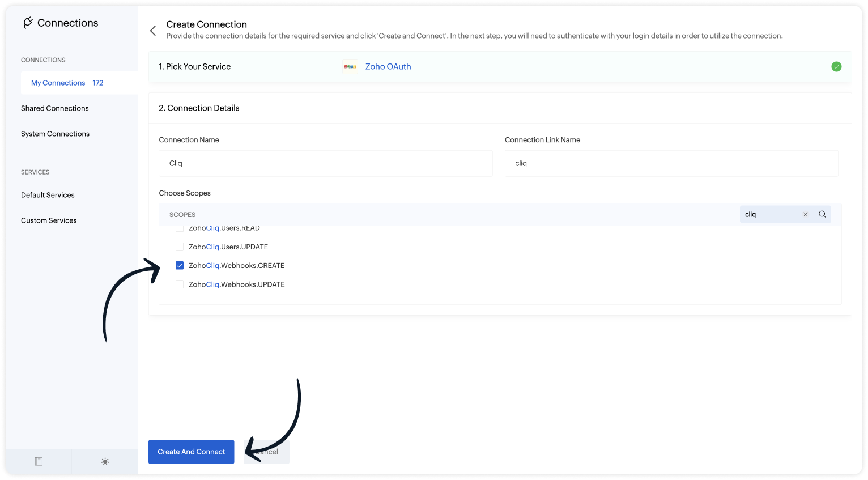The width and height of the screenshot is (868, 480).
Task: Open documentation via the notebook icon
Action: coord(38,461)
